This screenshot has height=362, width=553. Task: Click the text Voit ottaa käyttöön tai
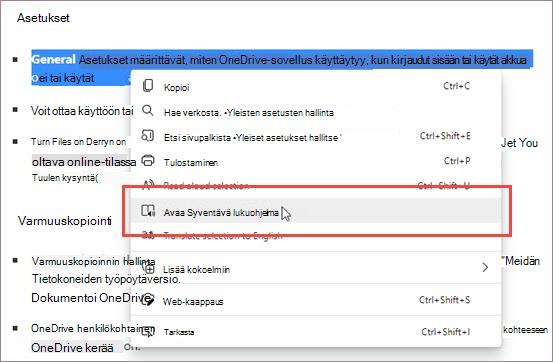pyautogui.click(x=82, y=110)
